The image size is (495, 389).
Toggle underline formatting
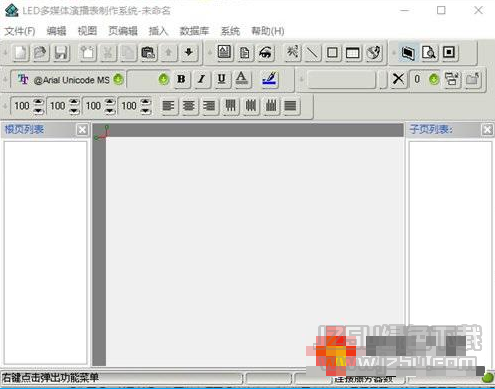pos(222,79)
